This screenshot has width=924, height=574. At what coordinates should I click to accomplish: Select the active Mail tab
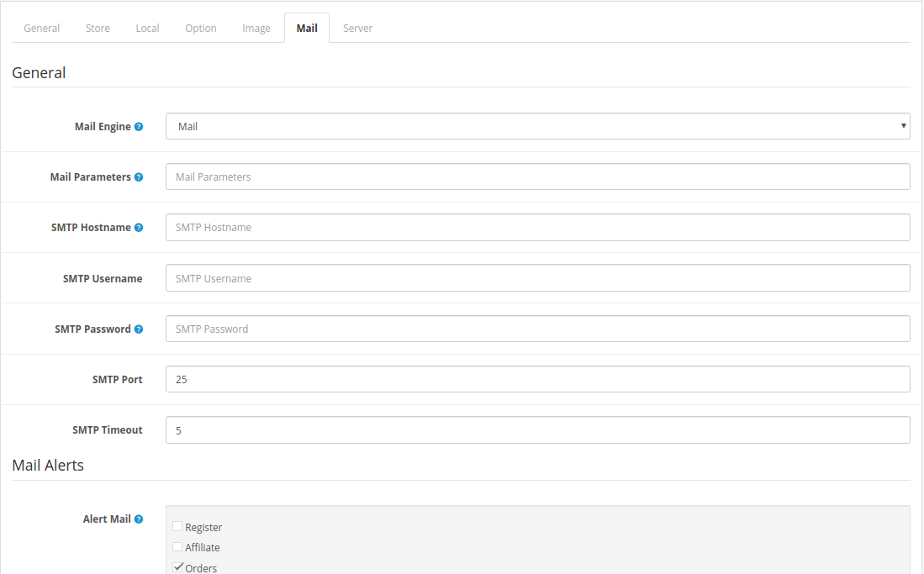[x=307, y=29]
